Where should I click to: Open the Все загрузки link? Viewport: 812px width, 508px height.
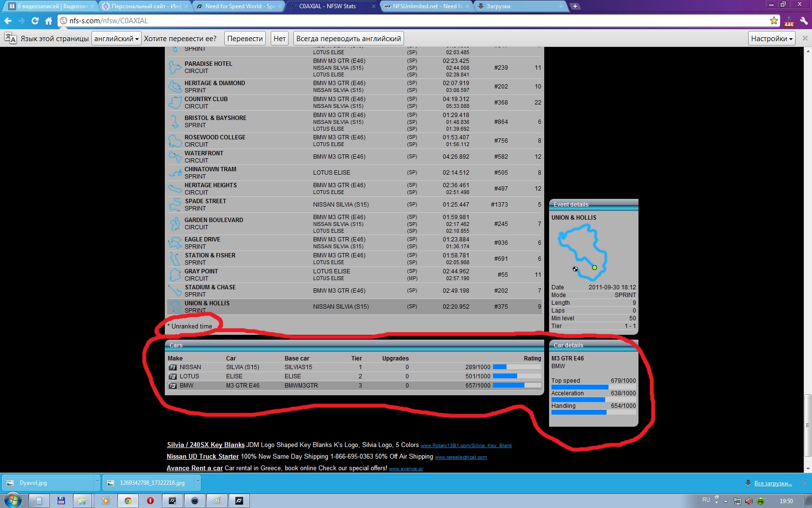(x=773, y=483)
